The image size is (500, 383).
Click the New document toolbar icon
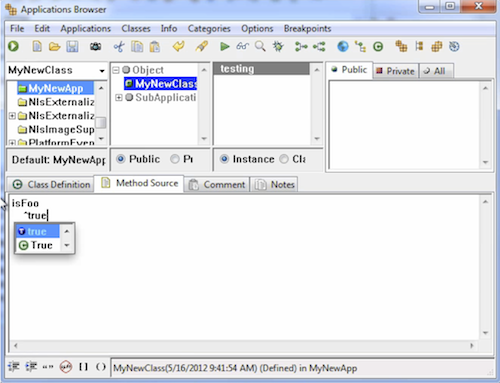click(x=37, y=46)
